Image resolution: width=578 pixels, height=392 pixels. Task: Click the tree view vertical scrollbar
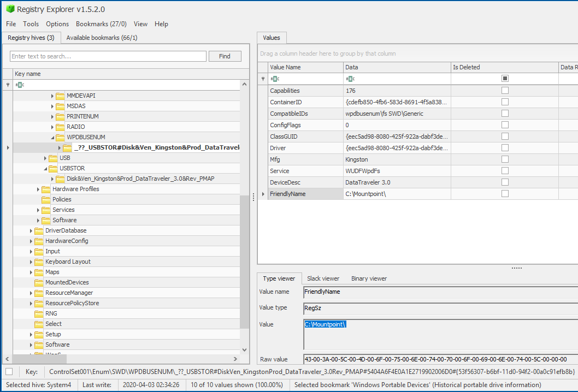coord(245,262)
